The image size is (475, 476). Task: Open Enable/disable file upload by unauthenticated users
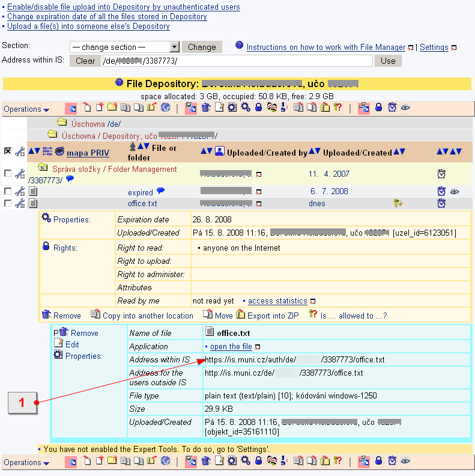[124, 7]
